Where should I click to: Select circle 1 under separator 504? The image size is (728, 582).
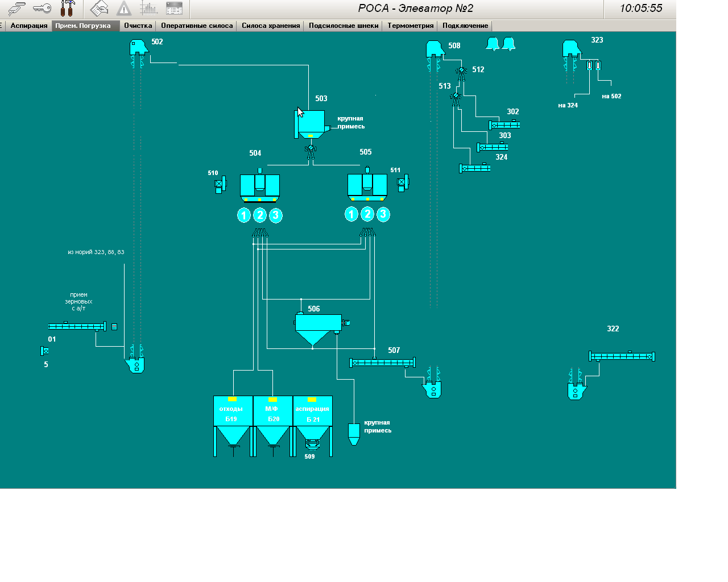point(244,215)
